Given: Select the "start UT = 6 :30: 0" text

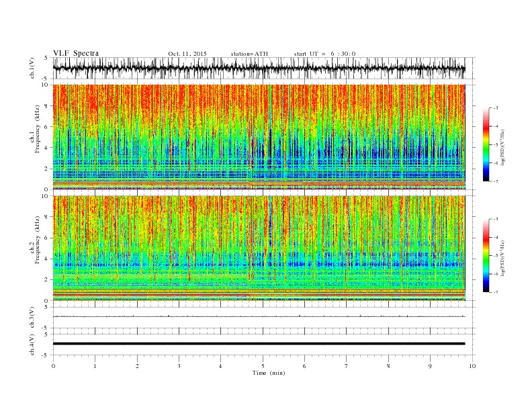Looking at the screenshot, I should (x=324, y=54).
